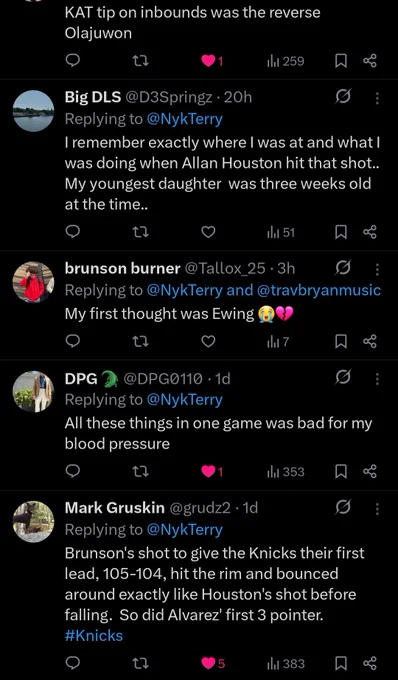
Task: Open the #Knicks hashtag
Action: coord(94,636)
